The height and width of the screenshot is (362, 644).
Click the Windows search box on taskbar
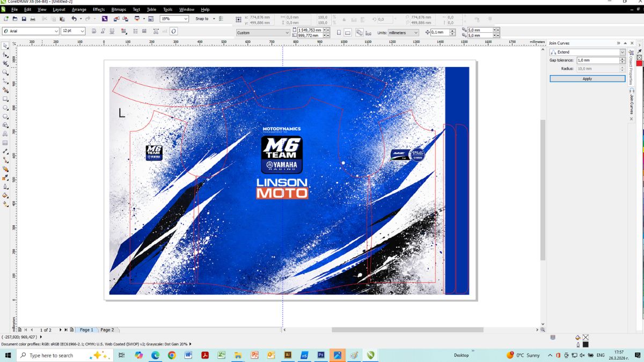[64, 355]
